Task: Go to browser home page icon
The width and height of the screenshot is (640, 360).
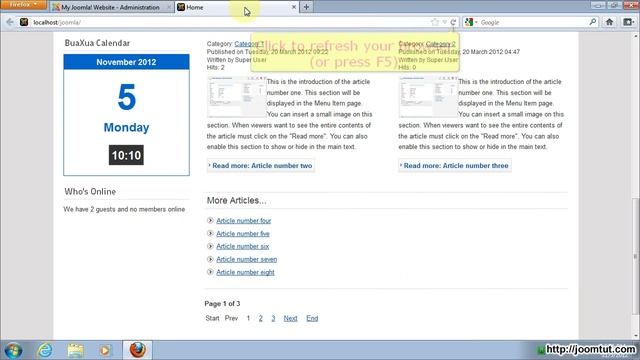Action: (x=609, y=22)
